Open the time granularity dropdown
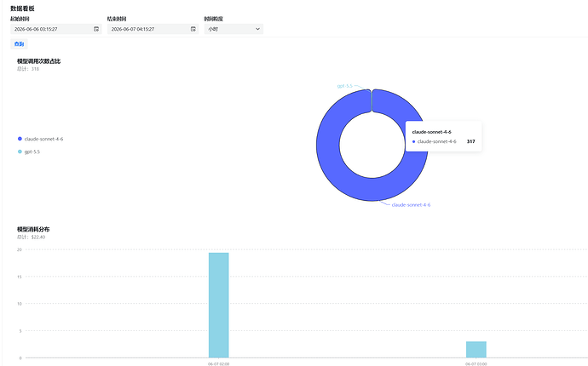 coord(233,29)
